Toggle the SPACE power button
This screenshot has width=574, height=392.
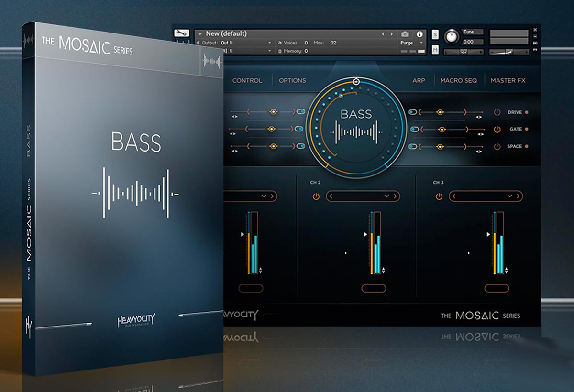[497, 146]
